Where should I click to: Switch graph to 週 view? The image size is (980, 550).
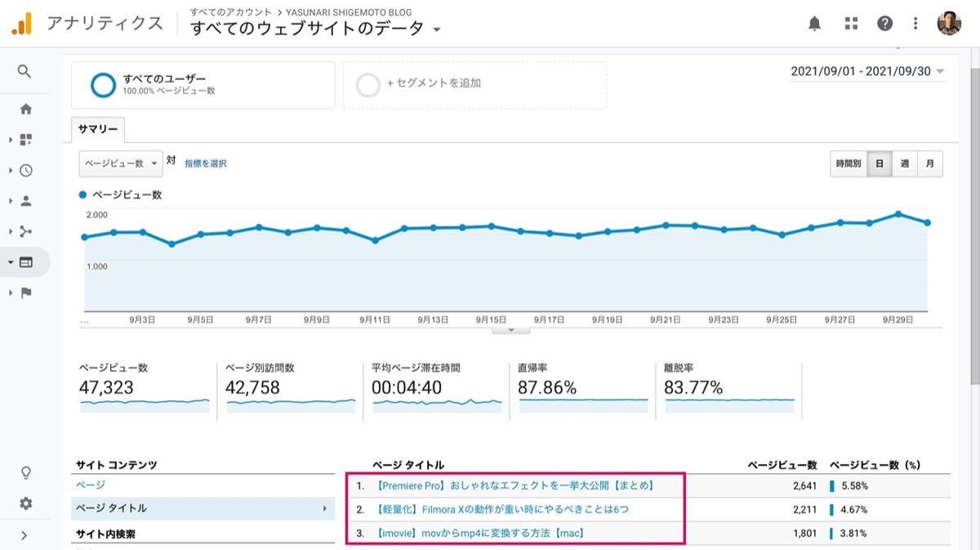pos(905,163)
